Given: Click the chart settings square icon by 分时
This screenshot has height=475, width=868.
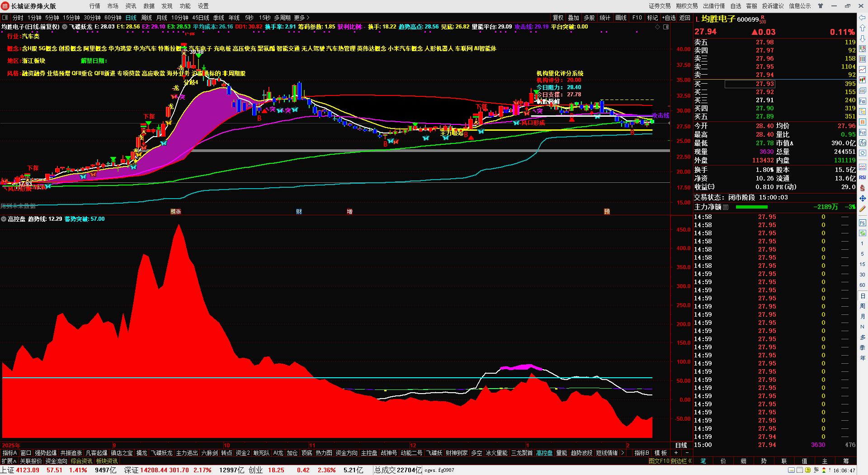Looking at the screenshot, I should pyautogui.click(x=5, y=18).
